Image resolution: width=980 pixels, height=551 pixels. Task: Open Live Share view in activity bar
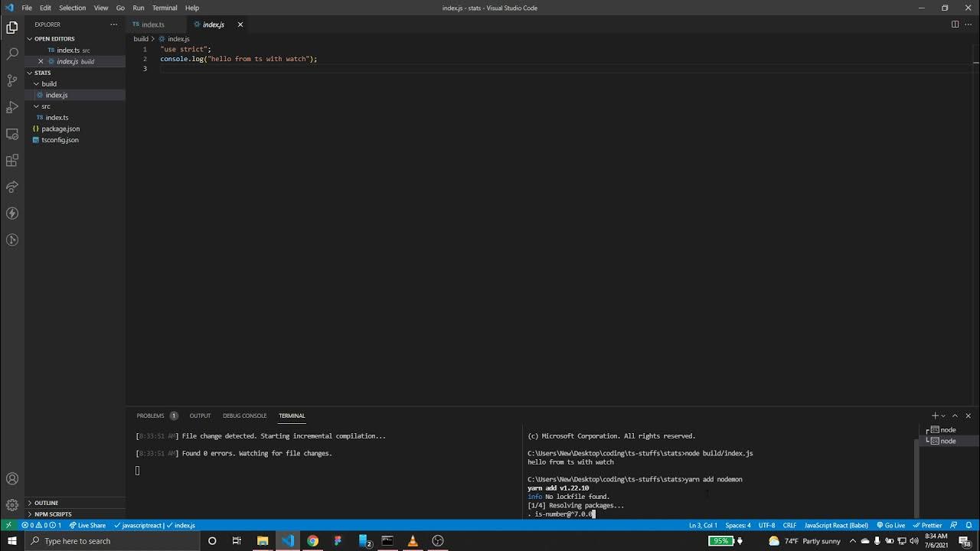(12, 187)
